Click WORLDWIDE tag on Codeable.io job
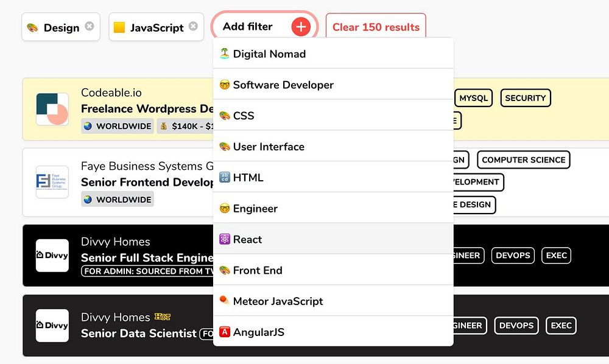Image resolution: width=609 pixels, height=364 pixels. [118, 126]
